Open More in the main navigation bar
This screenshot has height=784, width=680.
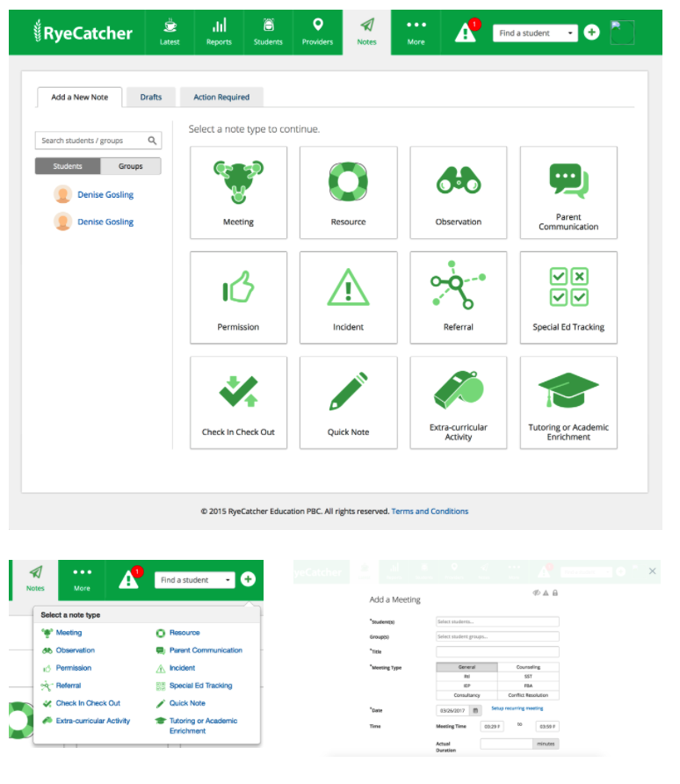coord(416,33)
